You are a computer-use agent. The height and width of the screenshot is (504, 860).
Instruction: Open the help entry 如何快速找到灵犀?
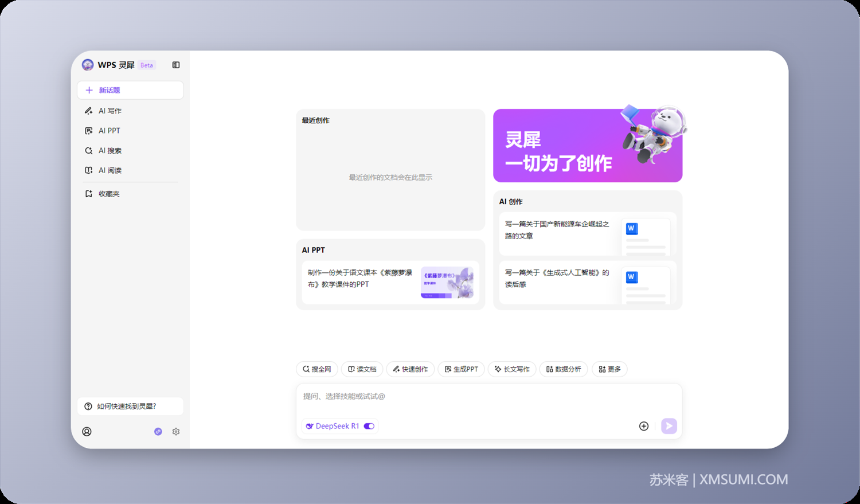point(130,406)
